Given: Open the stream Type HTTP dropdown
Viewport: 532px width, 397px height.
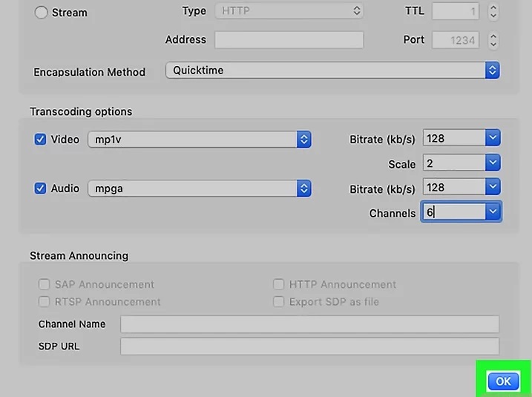Looking at the screenshot, I should [x=289, y=11].
